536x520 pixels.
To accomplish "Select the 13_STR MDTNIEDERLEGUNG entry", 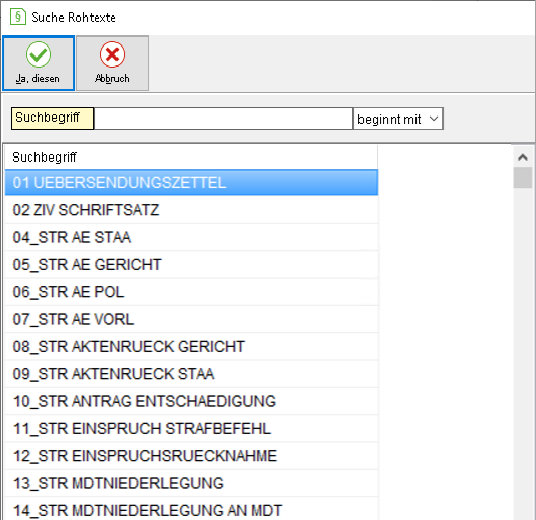I will click(191, 483).
